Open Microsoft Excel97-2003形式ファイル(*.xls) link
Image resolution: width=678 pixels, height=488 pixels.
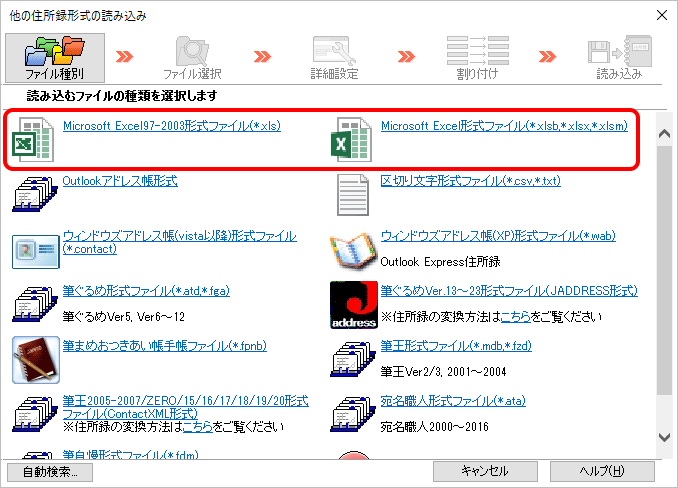pyautogui.click(x=172, y=126)
